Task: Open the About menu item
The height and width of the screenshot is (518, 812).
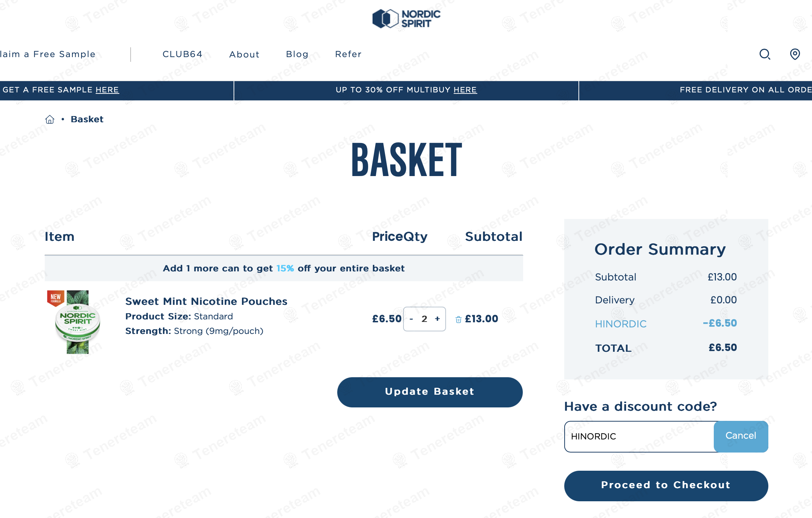Action: tap(244, 55)
